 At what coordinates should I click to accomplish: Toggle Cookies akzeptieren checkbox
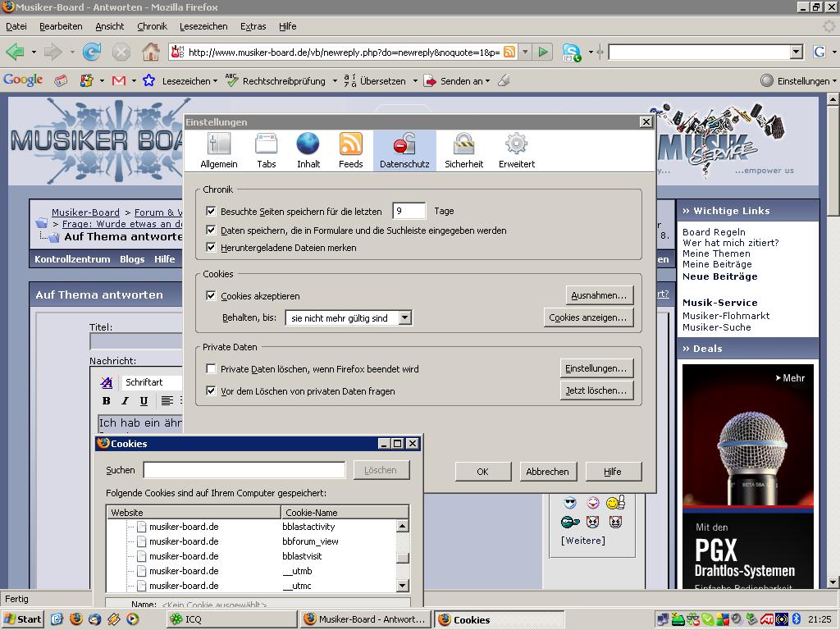[211, 295]
